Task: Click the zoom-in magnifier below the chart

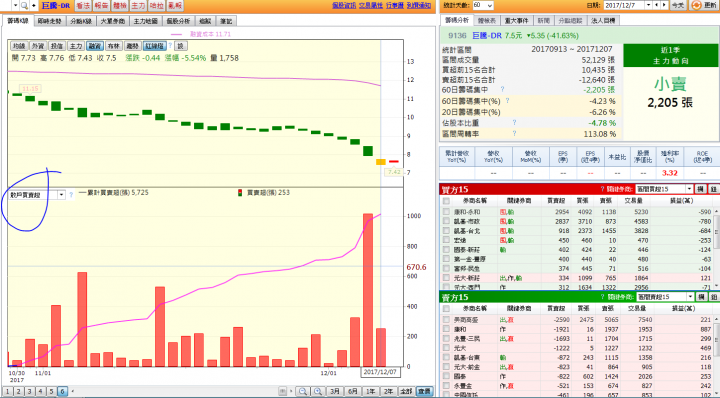Action: click(x=318, y=391)
